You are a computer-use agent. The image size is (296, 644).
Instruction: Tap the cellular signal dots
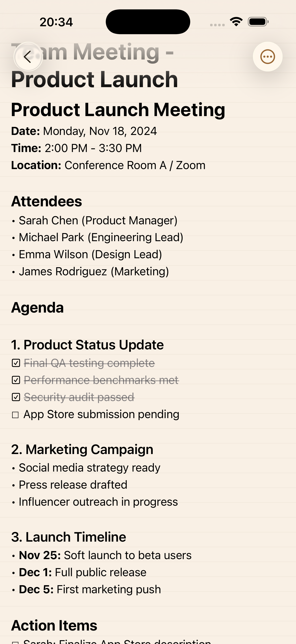click(x=217, y=25)
